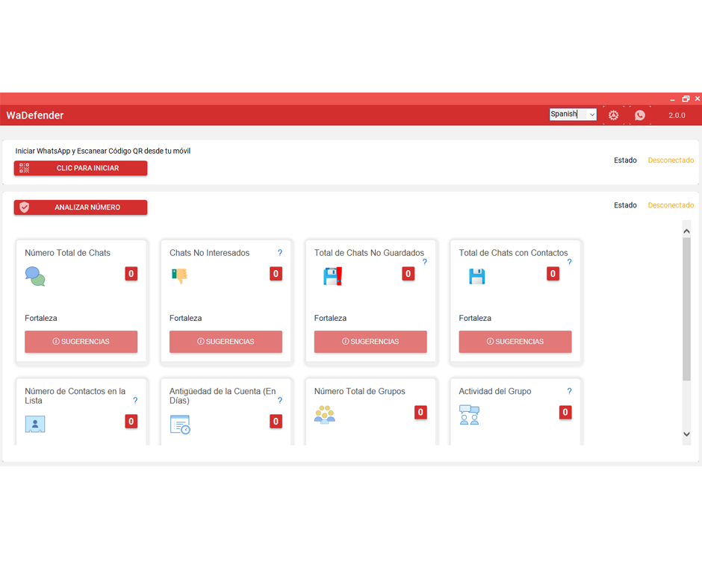Click the Número Total de Grupos heading
The image size is (702, 588).
tap(359, 391)
